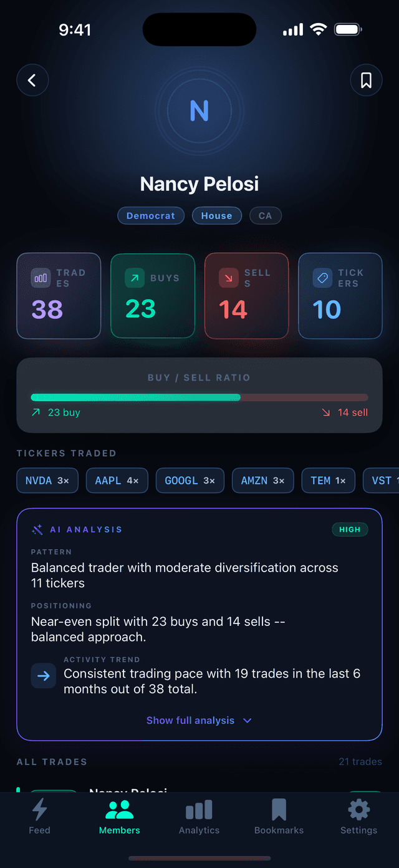Bookmark Nancy Pelosi's profile
Image resolution: width=399 pixels, height=868 pixels.
(x=366, y=80)
